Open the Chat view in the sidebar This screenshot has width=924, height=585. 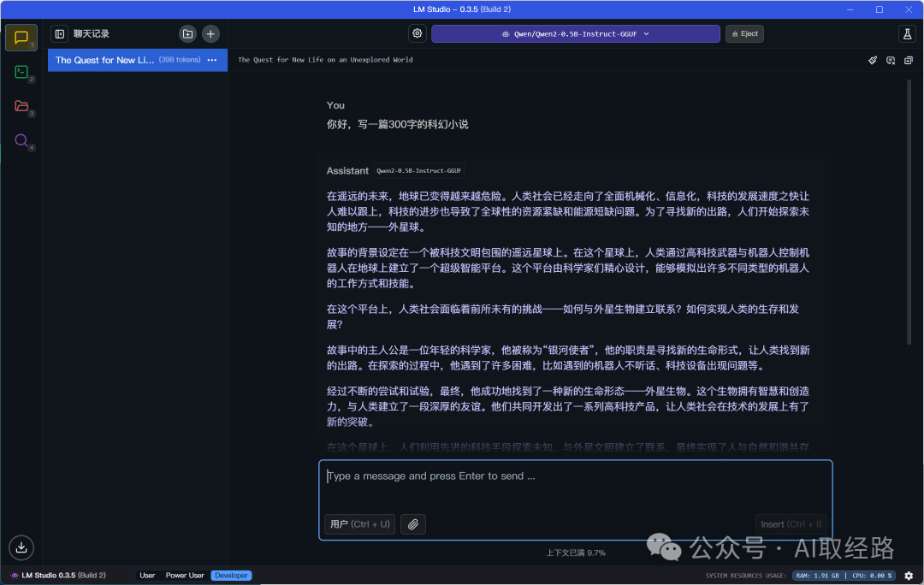click(x=21, y=38)
